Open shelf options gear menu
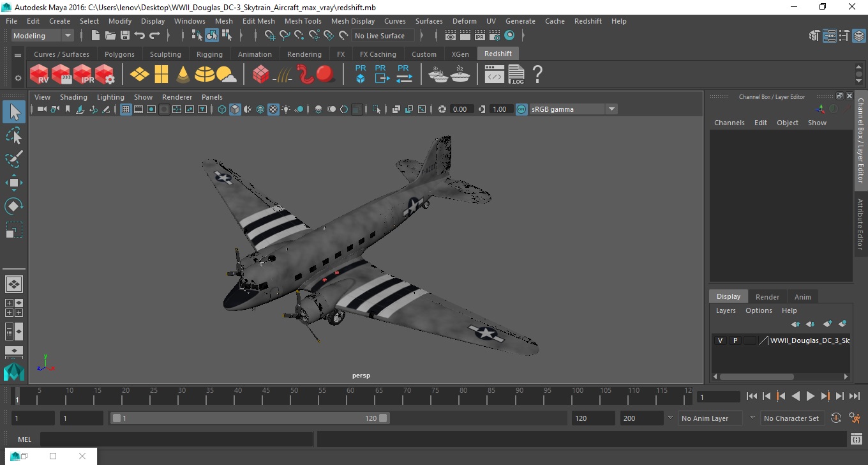The height and width of the screenshot is (465, 868). tap(18, 78)
